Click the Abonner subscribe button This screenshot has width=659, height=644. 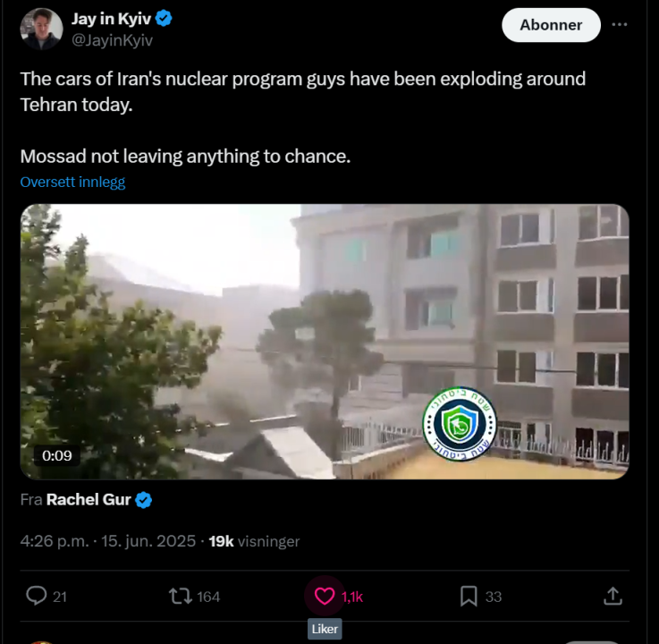coord(551,25)
